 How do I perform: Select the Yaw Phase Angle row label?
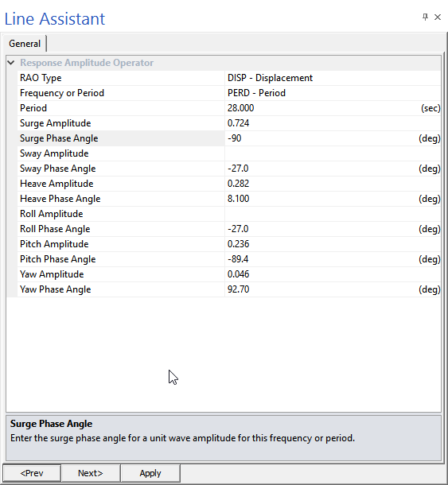tap(56, 289)
